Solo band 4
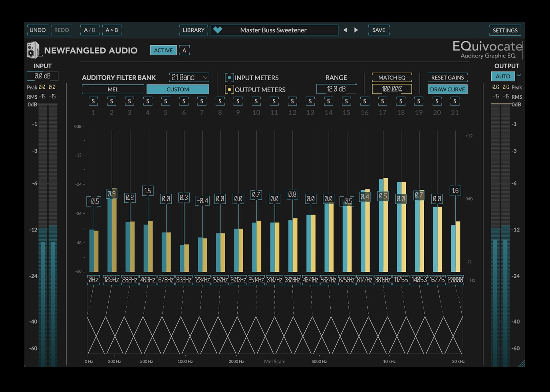Image resolution: width=550 pixels, height=392 pixels. pyautogui.click(x=148, y=101)
